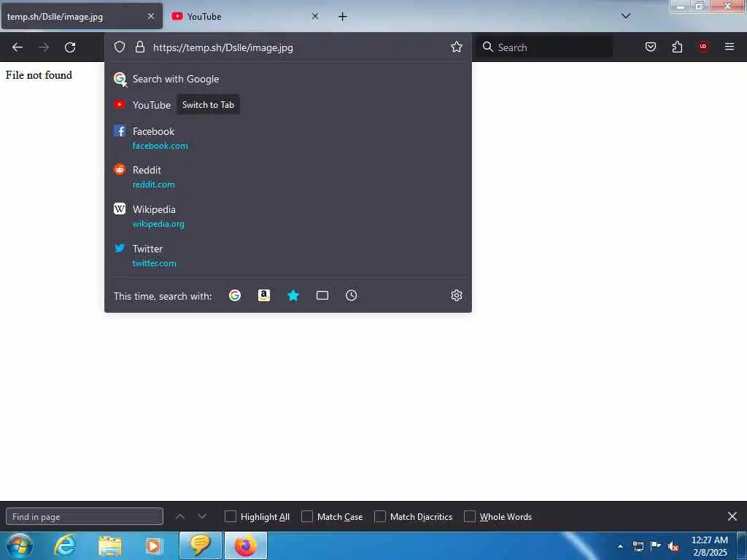Open Windows Media Player from taskbar
This screenshot has width=747, height=560.
click(x=154, y=545)
